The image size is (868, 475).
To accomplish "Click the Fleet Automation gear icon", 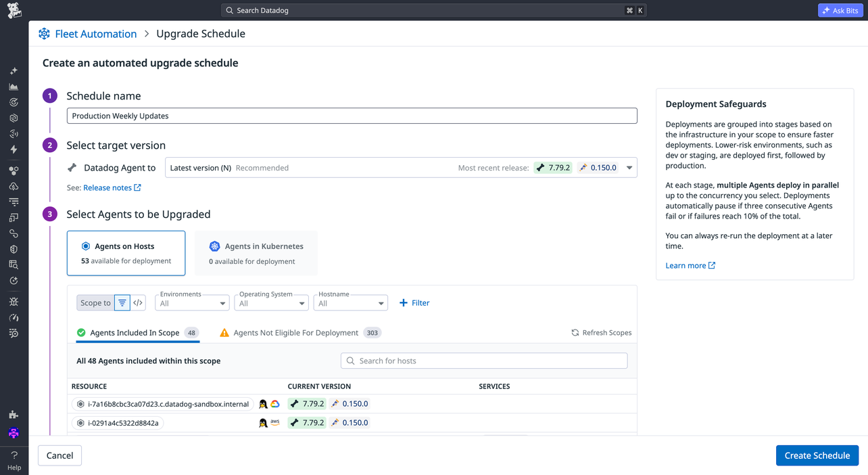I will [44, 34].
